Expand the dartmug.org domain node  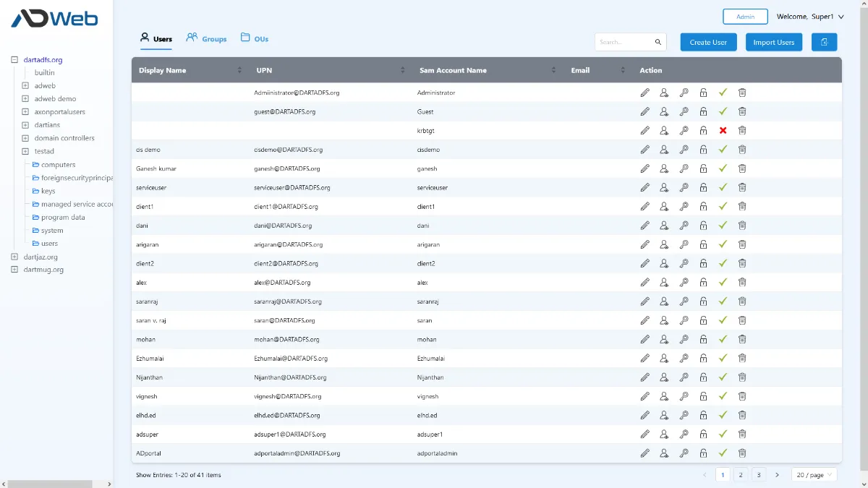[14, 270]
